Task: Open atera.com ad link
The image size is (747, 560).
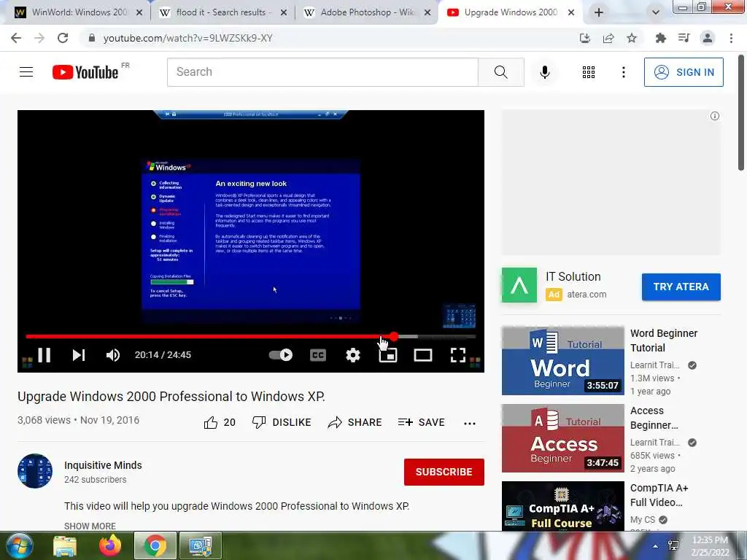Action: [x=587, y=295]
